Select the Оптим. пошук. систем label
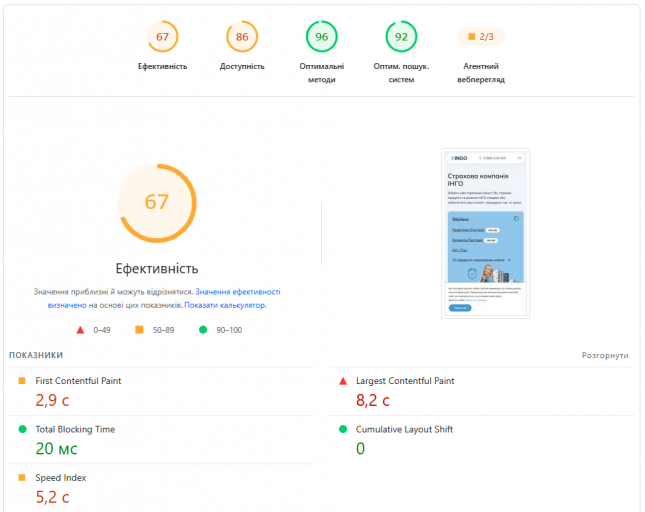The height and width of the screenshot is (512, 645). [401, 73]
